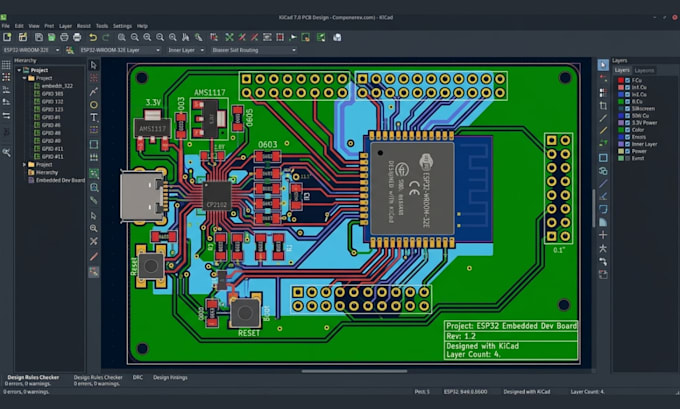Click the New board icon in the toolbar

(7, 37)
